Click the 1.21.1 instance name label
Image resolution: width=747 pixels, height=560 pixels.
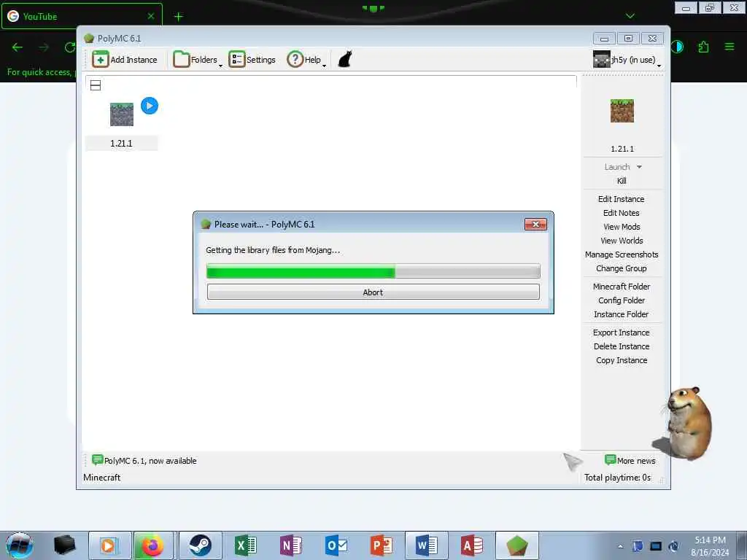[121, 144]
